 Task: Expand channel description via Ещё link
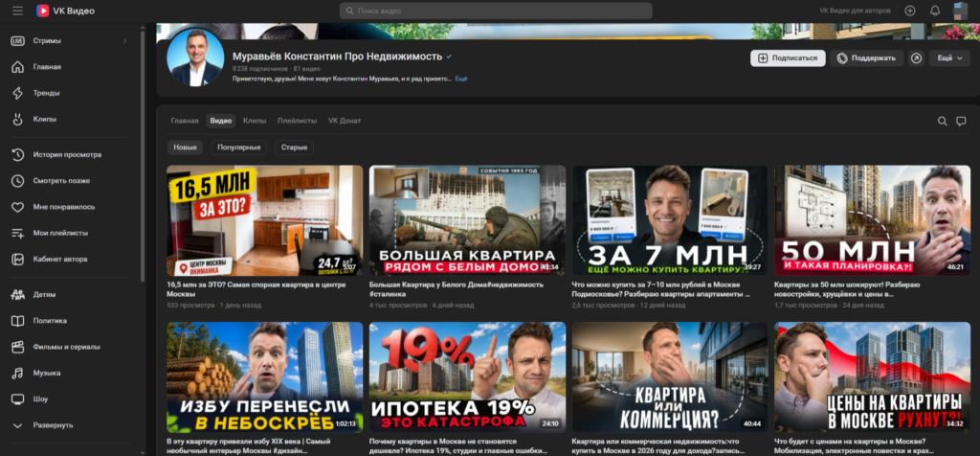click(461, 79)
